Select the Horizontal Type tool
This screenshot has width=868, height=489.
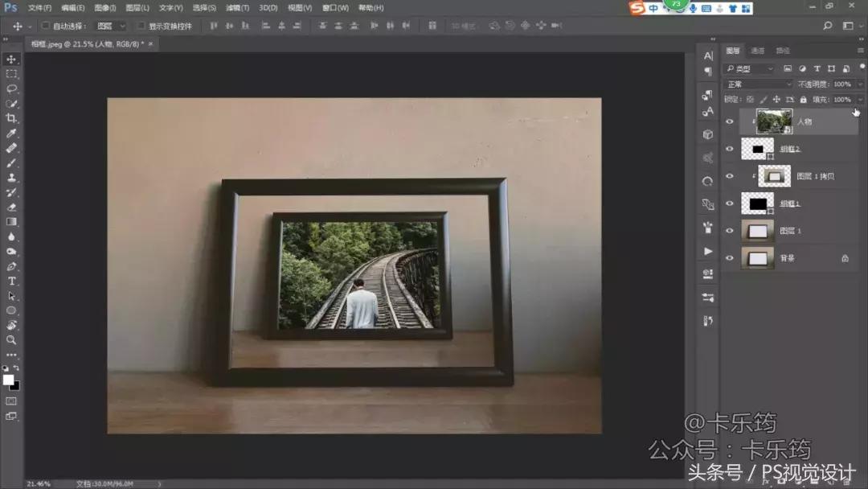point(11,281)
